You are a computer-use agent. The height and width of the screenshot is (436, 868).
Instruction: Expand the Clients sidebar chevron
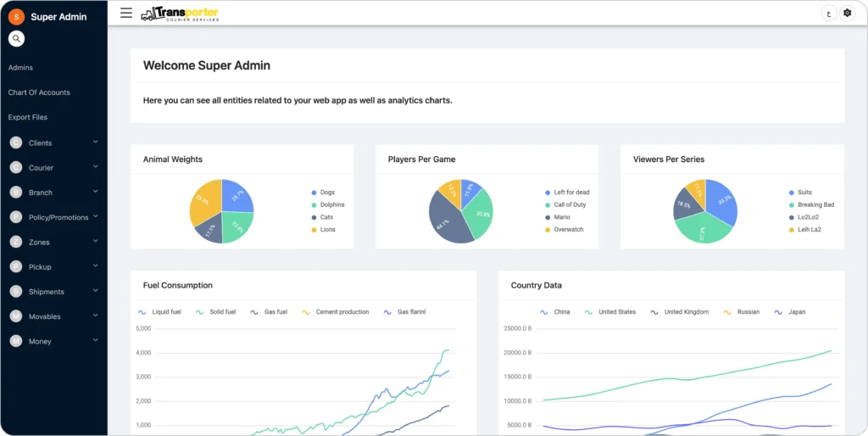[x=96, y=143]
